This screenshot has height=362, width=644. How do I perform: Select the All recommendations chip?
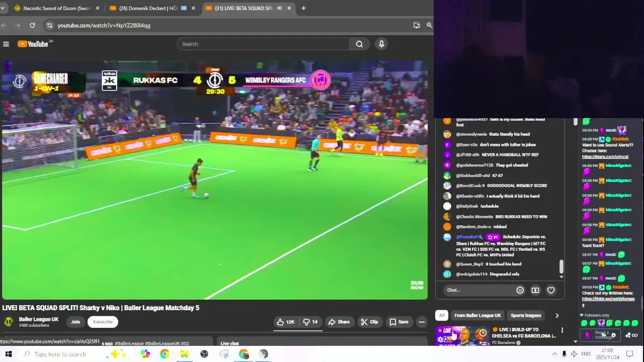coord(441,315)
